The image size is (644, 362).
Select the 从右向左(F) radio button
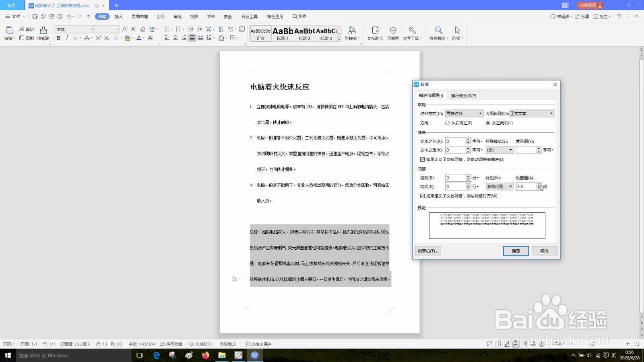coord(447,123)
